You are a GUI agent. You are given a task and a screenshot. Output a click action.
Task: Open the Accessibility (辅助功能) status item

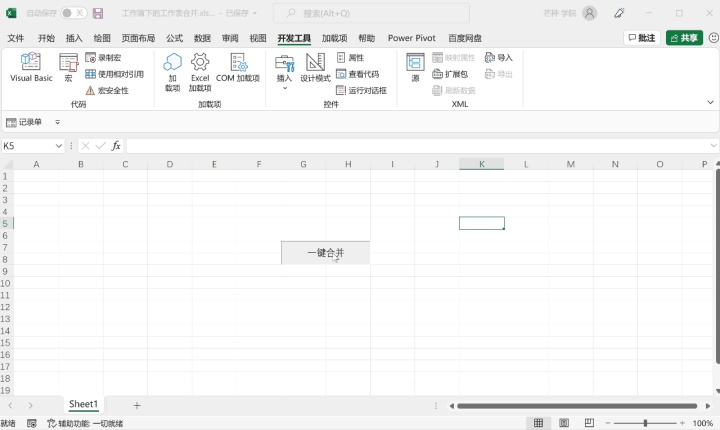(x=85, y=423)
